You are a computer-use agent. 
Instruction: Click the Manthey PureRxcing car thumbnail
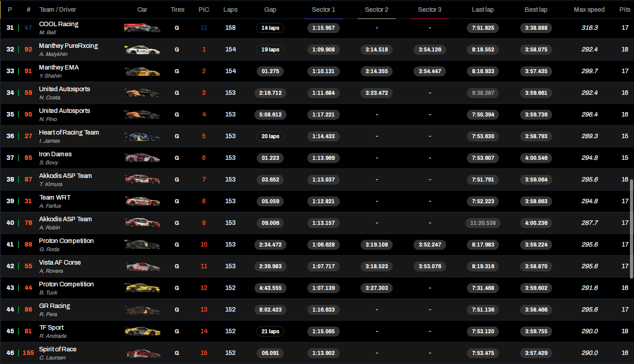142,50
